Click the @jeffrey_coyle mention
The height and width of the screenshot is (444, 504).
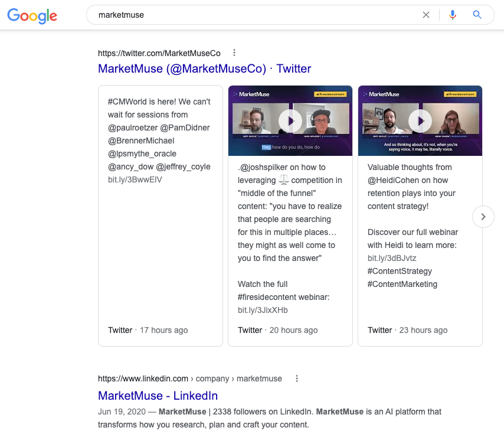click(x=183, y=166)
